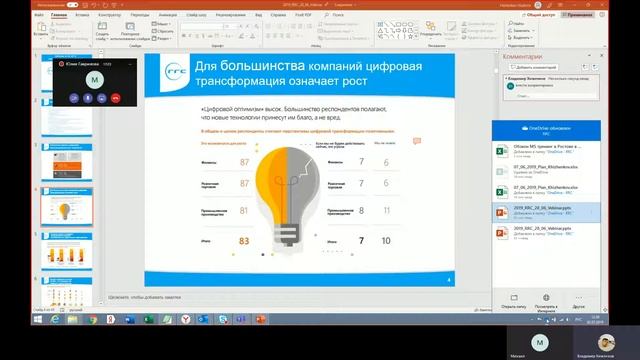Viewport: 640px width, 360px height.
Task: Click the comment bubble icon on slide
Action: 417,141
